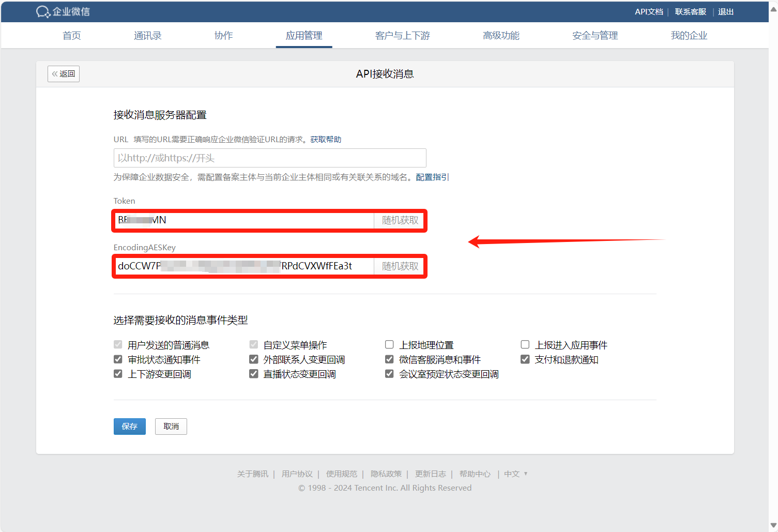
Task: Open the 获取帮助 link
Action: [326, 140]
